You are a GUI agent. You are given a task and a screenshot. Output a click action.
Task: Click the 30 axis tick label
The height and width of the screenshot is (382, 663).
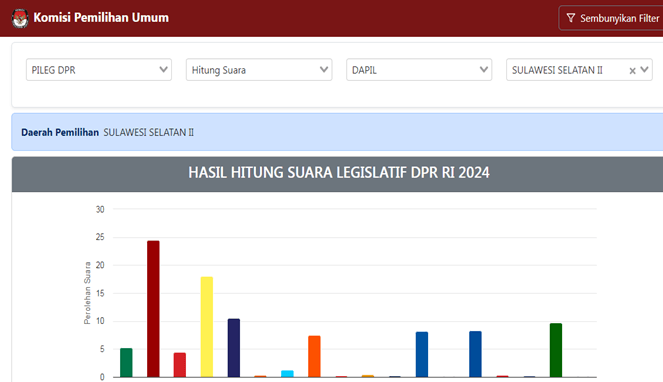pos(100,209)
